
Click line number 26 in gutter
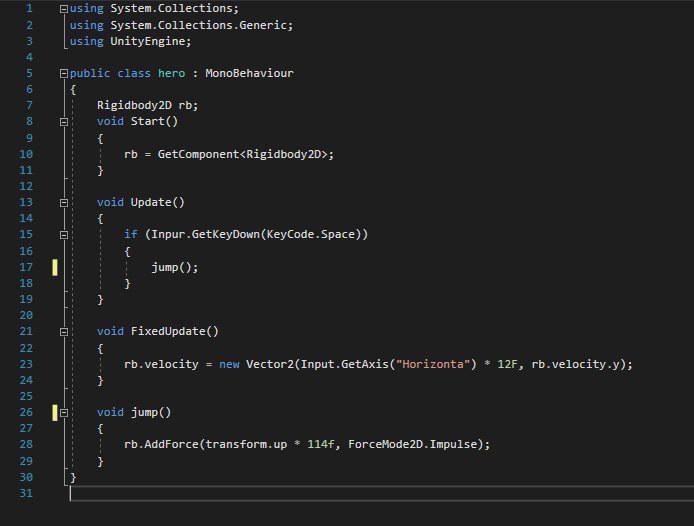[x=26, y=412]
